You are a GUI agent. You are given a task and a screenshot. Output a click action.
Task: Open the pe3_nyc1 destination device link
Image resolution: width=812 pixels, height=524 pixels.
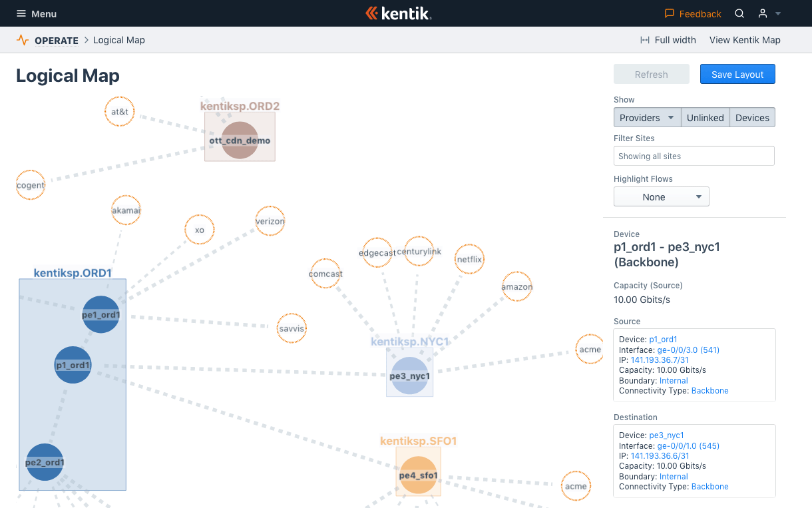point(667,435)
